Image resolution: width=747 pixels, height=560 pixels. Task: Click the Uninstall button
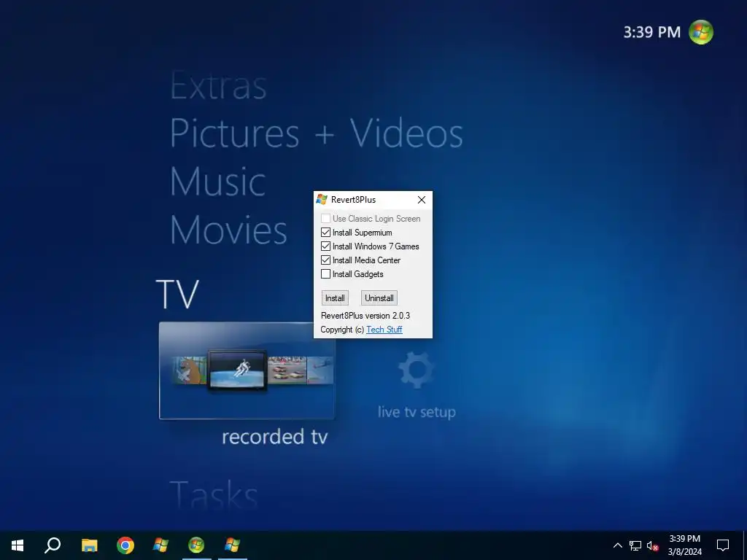point(379,298)
